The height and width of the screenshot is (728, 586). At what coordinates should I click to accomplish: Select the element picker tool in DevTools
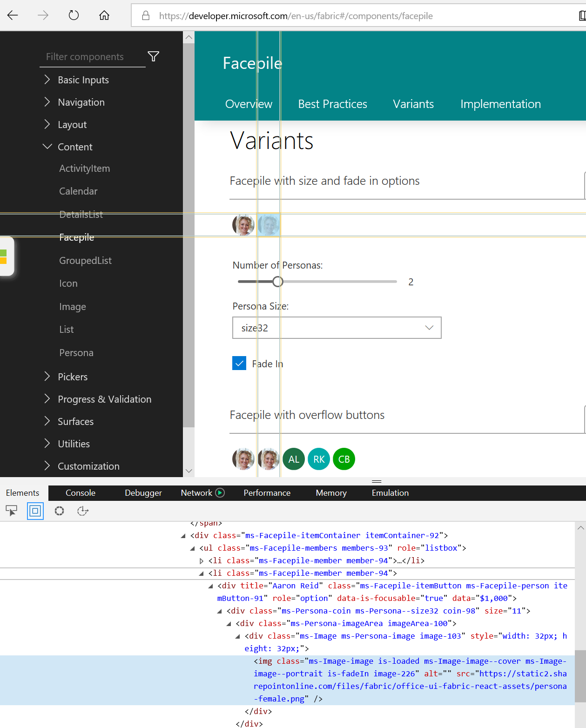pyautogui.click(x=12, y=511)
